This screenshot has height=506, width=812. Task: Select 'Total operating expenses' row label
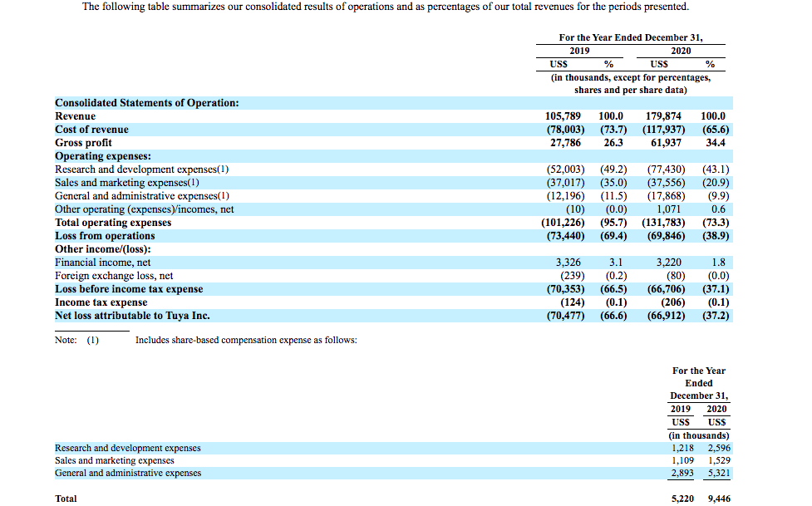tap(113, 223)
